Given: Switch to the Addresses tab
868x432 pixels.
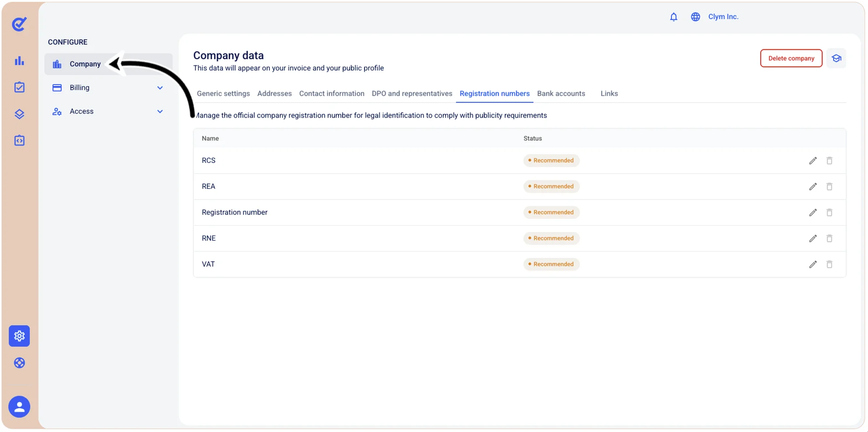Looking at the screenshot, I should pos(274,94).
